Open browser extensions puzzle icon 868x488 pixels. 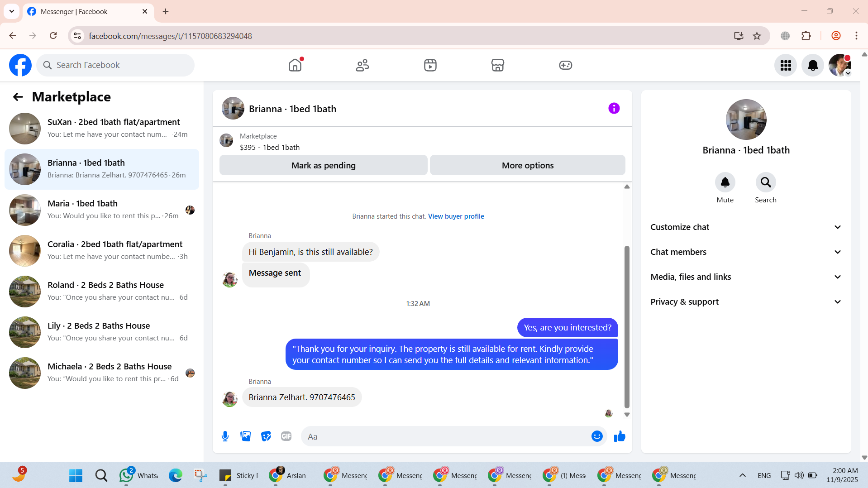click(x=806, y=36)
